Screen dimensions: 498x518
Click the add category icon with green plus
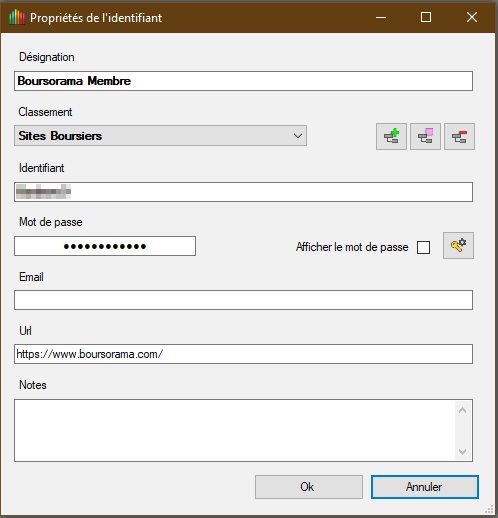pos(391,136)
